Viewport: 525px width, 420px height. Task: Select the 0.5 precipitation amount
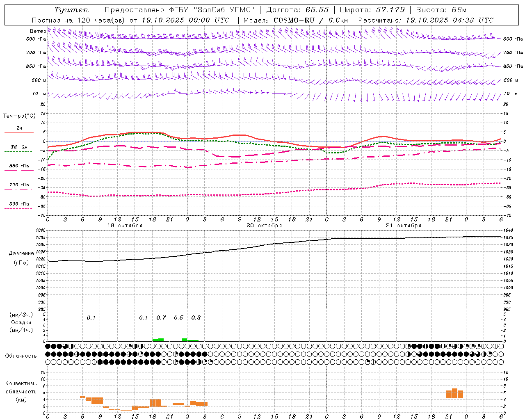tap(178, 318)
